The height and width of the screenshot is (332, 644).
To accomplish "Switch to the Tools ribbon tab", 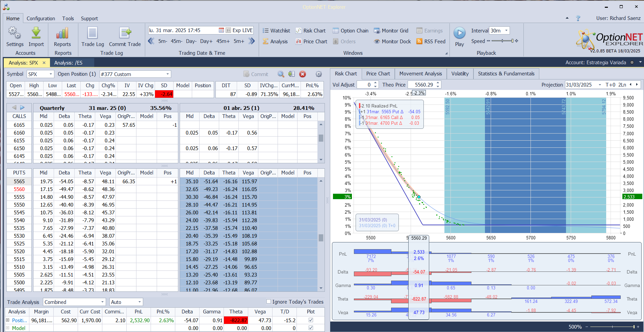I will tap(68, 19).
